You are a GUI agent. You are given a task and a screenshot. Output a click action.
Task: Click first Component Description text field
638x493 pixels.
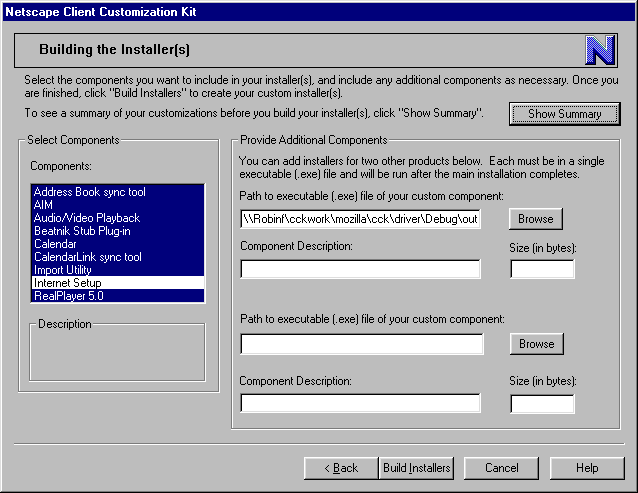[361, 269]
